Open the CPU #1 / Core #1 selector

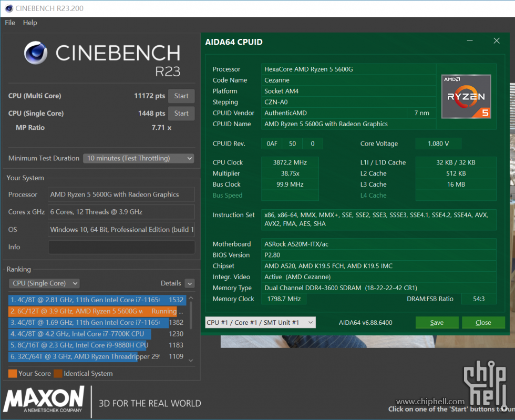(260, 323)
